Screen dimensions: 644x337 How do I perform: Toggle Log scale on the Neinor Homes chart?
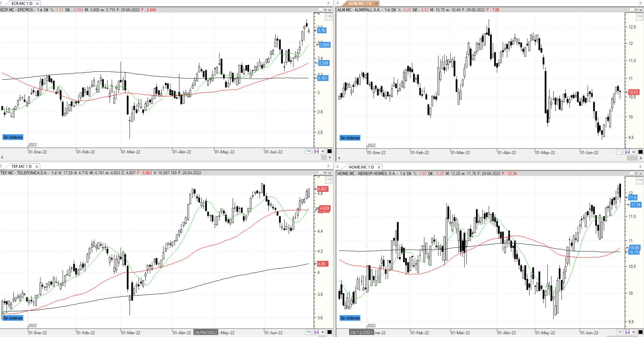coord(639,180)
